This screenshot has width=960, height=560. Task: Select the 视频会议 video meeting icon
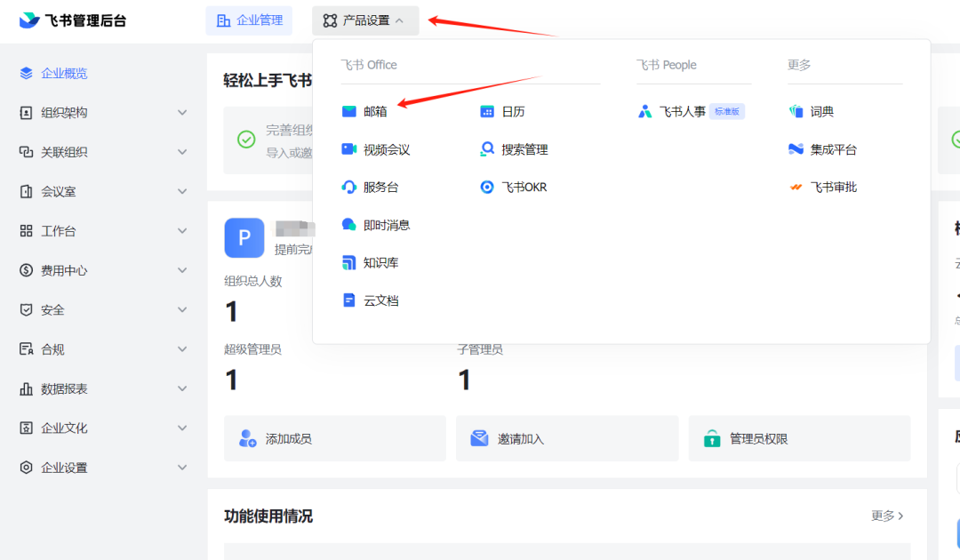pyautogui.click(x=349, y=149)
